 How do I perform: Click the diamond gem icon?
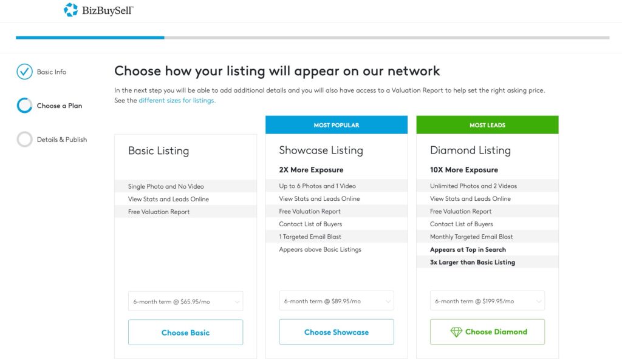tap(456, 332)
